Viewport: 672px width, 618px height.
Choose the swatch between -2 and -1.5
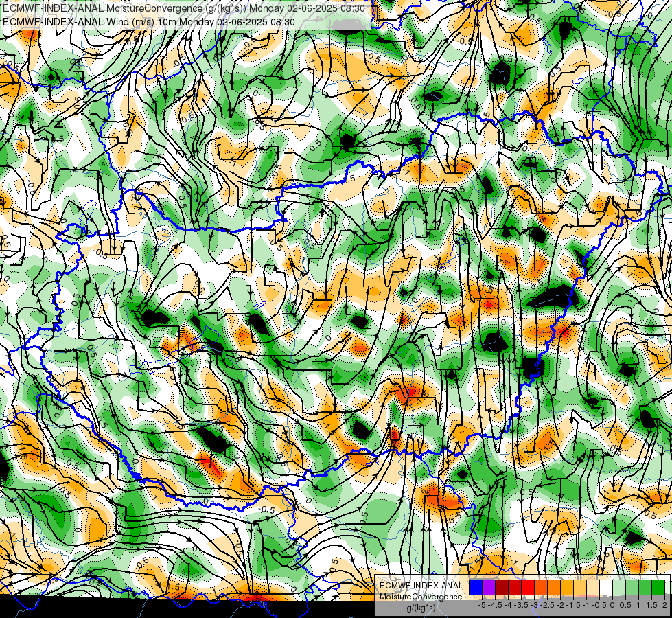coord(567,587)
